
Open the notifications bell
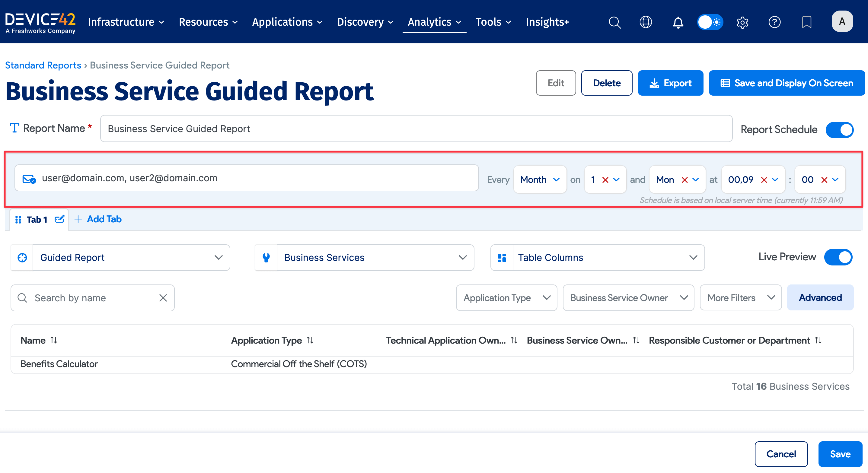tap(678, 22)
